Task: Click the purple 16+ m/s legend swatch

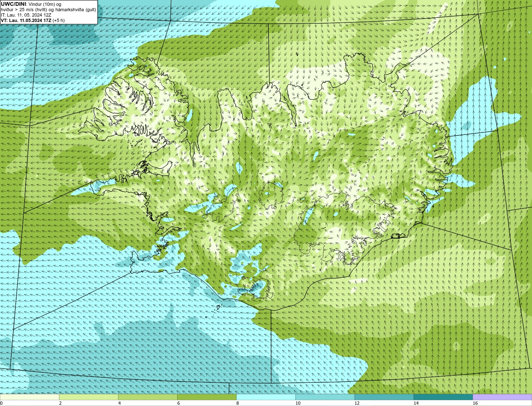Action: coord(502,397)
